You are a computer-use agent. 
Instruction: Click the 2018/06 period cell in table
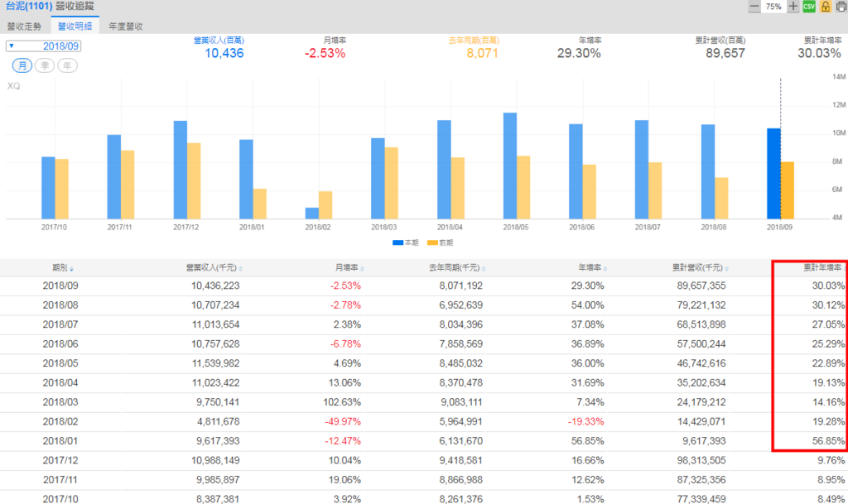coord(60,344)
